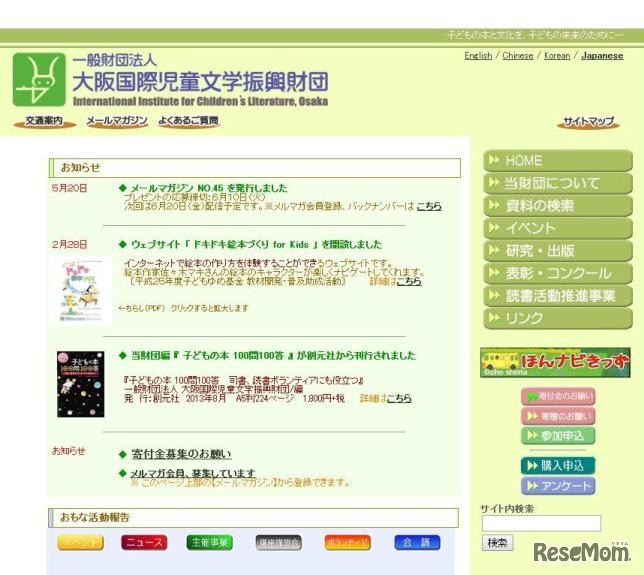Open the 子どもの本 100問100答 headline
The width and height of the screenshot is (644, 575).
click(273, 356)
